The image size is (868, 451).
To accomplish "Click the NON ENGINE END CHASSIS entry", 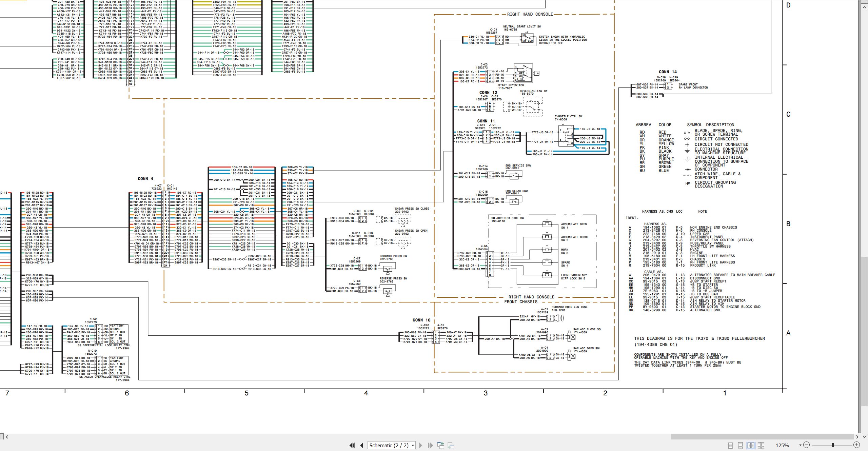I will click(713, 228).
